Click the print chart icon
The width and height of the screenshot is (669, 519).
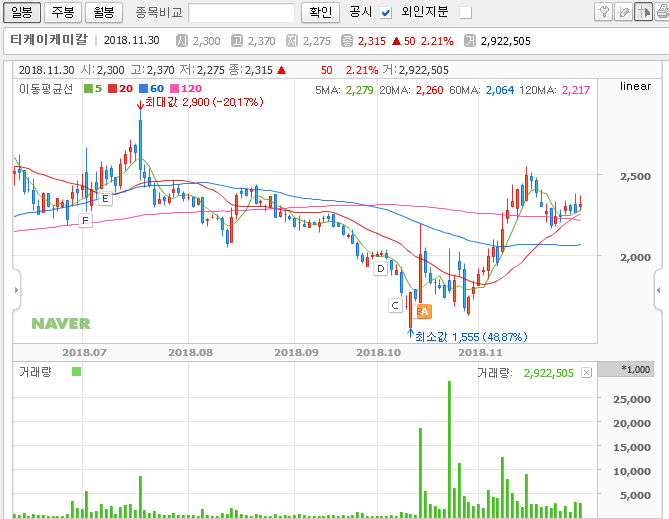662,12
